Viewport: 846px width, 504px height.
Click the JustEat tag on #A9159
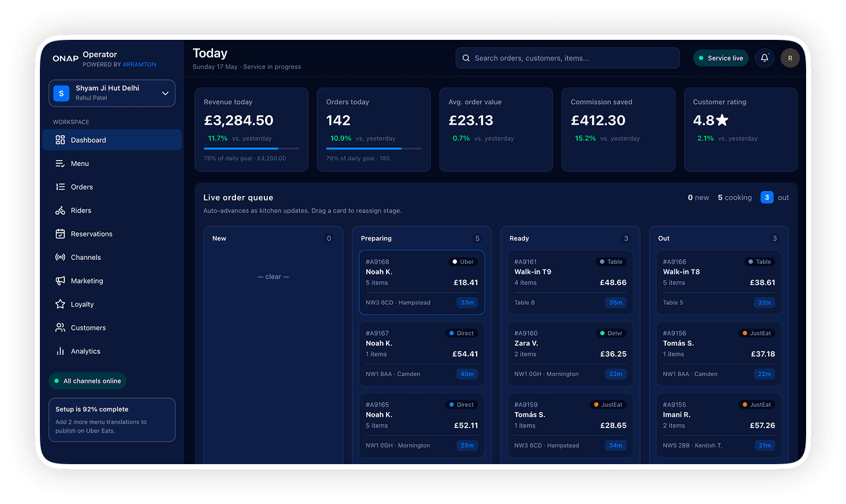point(609,404)
